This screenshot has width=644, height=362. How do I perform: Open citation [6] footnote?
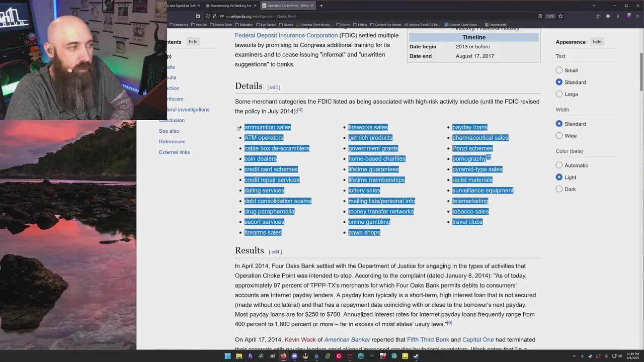point(450,323)
